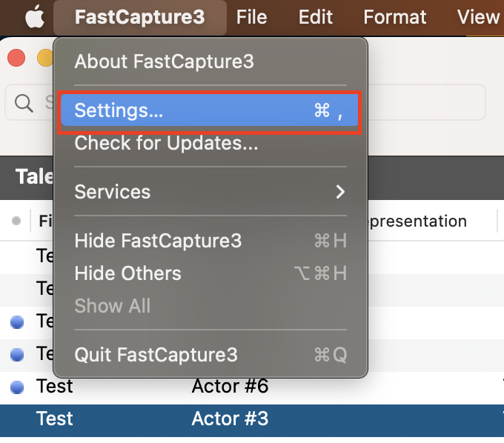The height and width of the screenshot is (443, 504).
Task: Click into the search field
Action: click(430, 103)
